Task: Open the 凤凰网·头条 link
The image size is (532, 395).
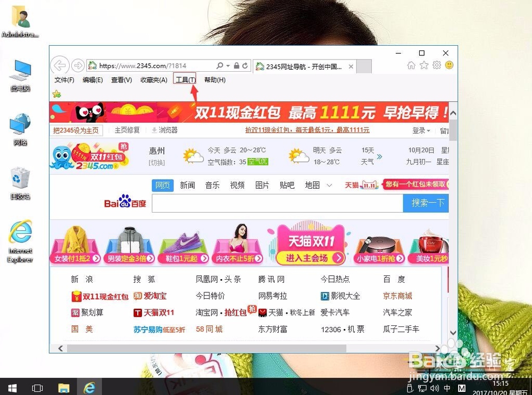Action: (219, 280)
